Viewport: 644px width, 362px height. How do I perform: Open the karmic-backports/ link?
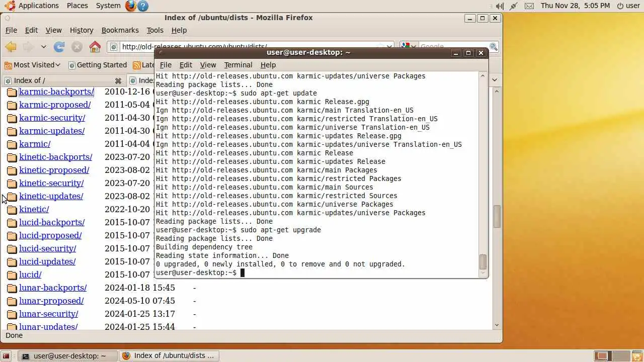point(56,92)
